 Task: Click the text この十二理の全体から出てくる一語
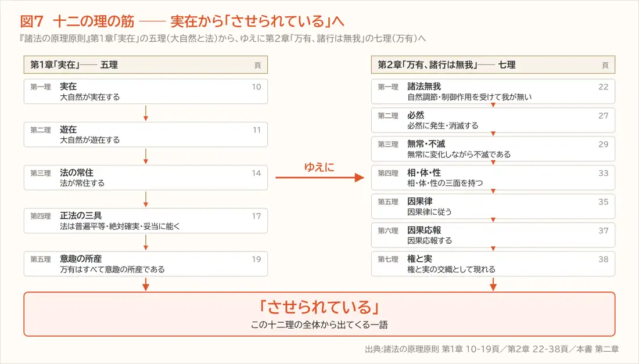319,325
